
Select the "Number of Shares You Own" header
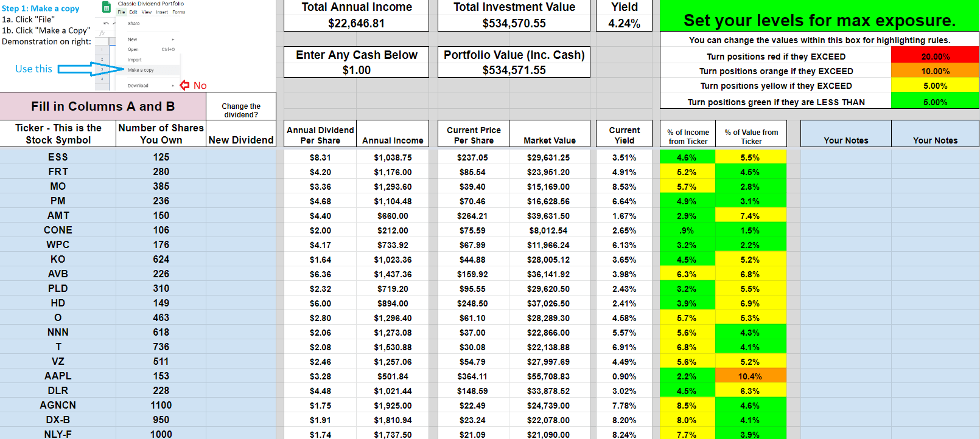161,134
